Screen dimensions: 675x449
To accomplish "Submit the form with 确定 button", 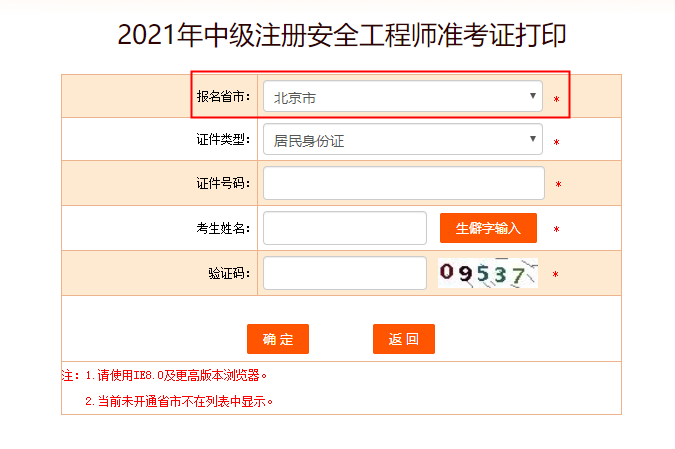I will pyautogui.click(x=278, y=339).
